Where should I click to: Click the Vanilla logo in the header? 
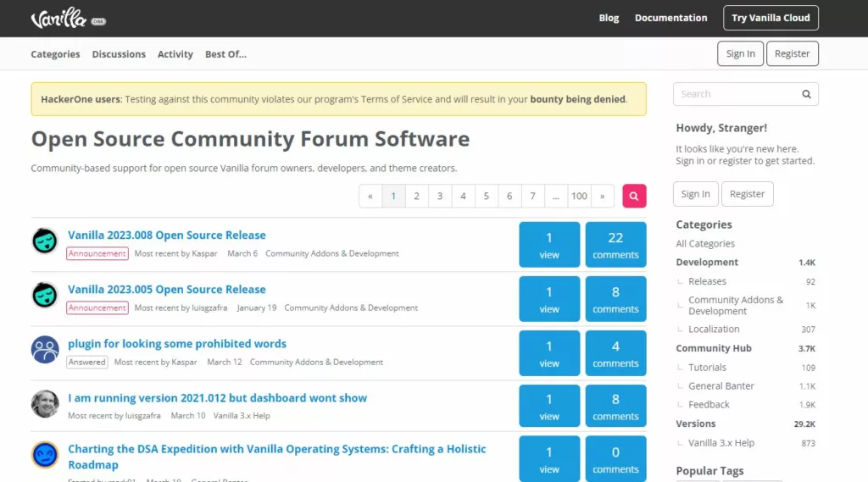[x=68, y=19]
